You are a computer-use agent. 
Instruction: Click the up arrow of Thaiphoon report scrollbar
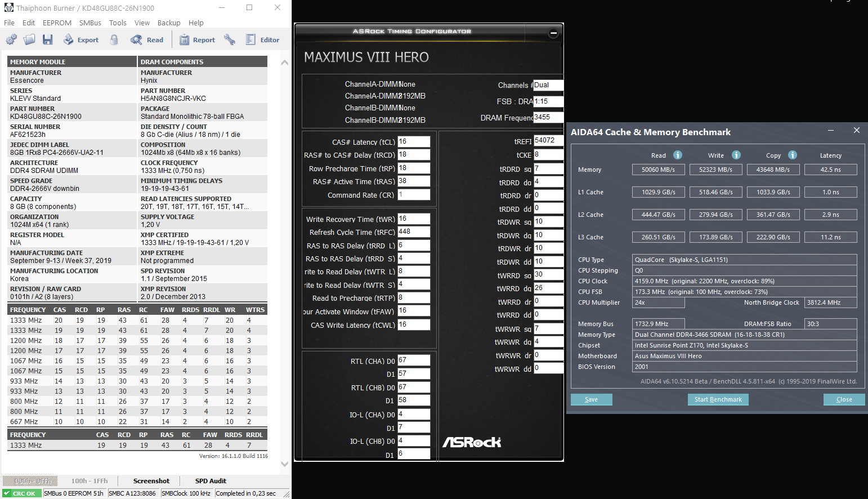[284, 63]
